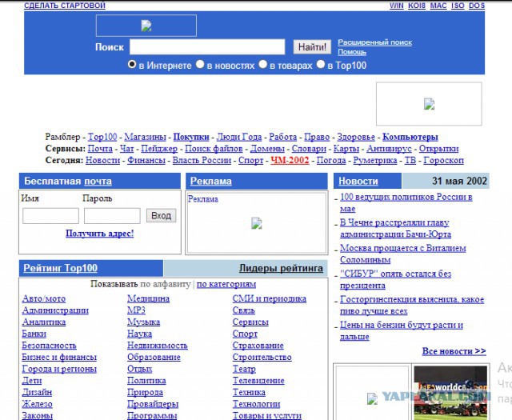Open the Банки category
The height and width of the screenshot is (420, 512).
click(x=34, y=334)
